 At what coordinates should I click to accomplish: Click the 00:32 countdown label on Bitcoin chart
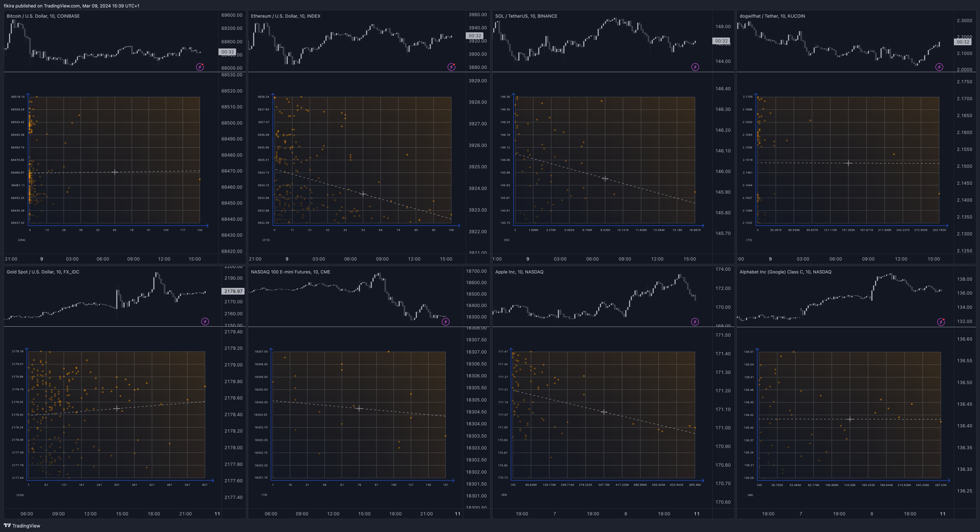pos(227,52)
